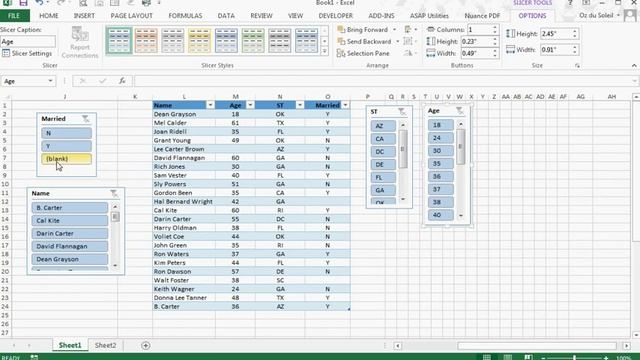This screenshot has height=360, width=640.
Task: Clear filter icon on ST slicer
Action: point(402,111)
